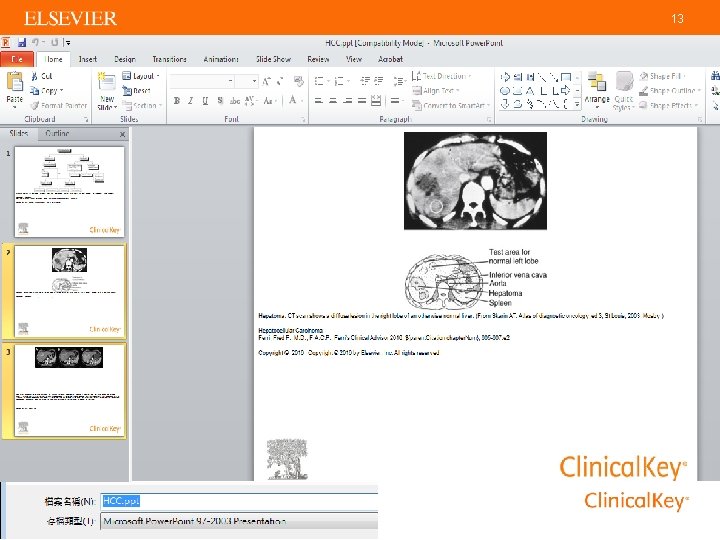Launch the Clipboard group dialog

pos(86,119)
